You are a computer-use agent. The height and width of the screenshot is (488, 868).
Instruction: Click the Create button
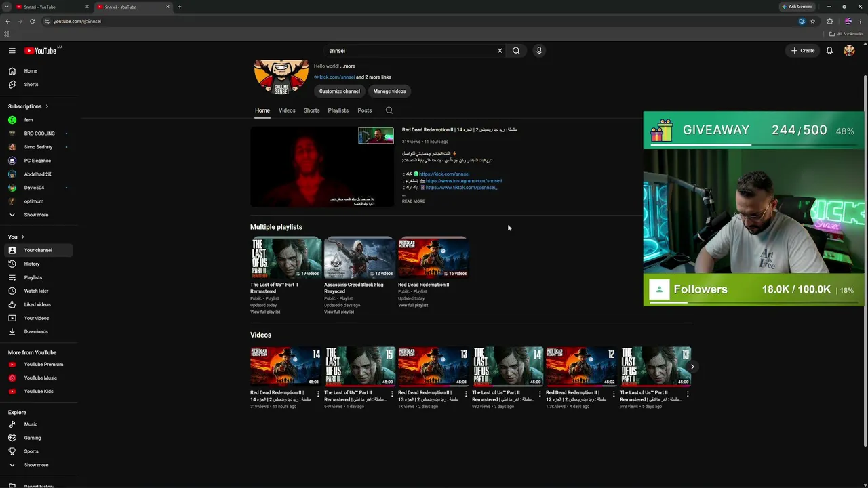(x=803, y=51)
